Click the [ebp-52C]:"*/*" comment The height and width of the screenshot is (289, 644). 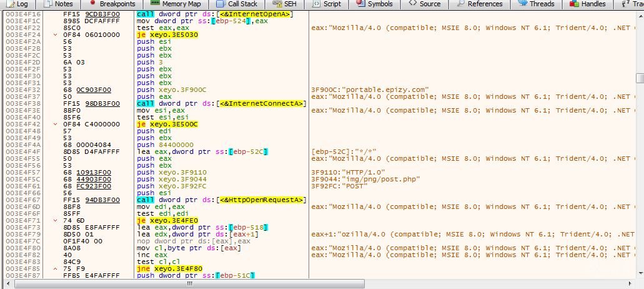coord(345,152)
